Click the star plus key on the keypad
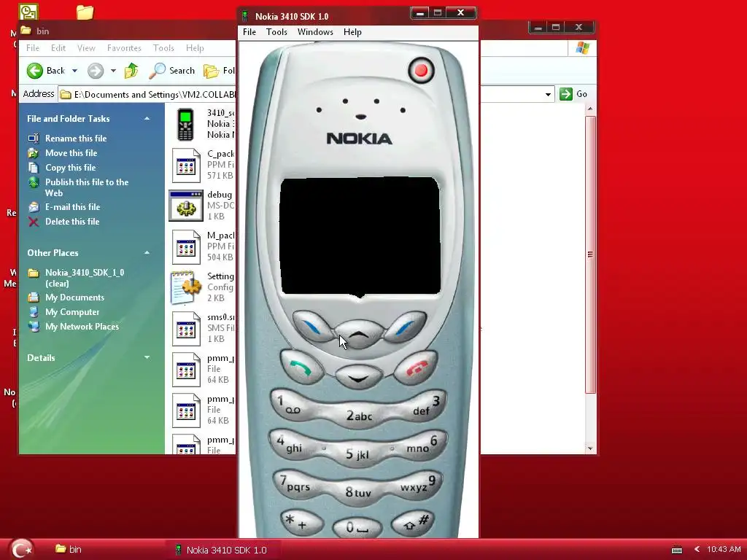The width and height of the screenshot is (747, 560). [301, 522]
